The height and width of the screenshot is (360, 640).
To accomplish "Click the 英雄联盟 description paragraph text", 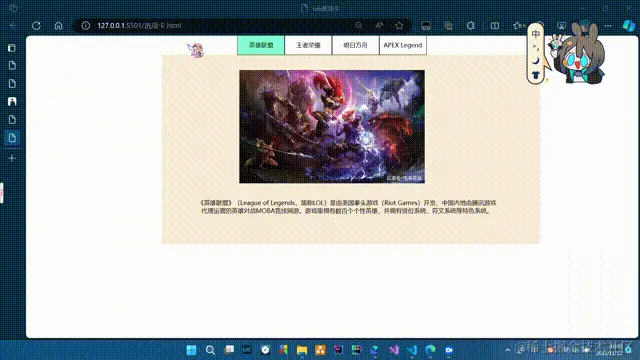I will click(348, 207).
